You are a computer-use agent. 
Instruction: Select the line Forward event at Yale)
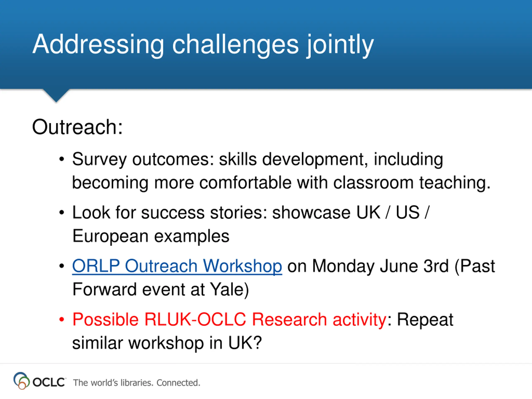160,289
